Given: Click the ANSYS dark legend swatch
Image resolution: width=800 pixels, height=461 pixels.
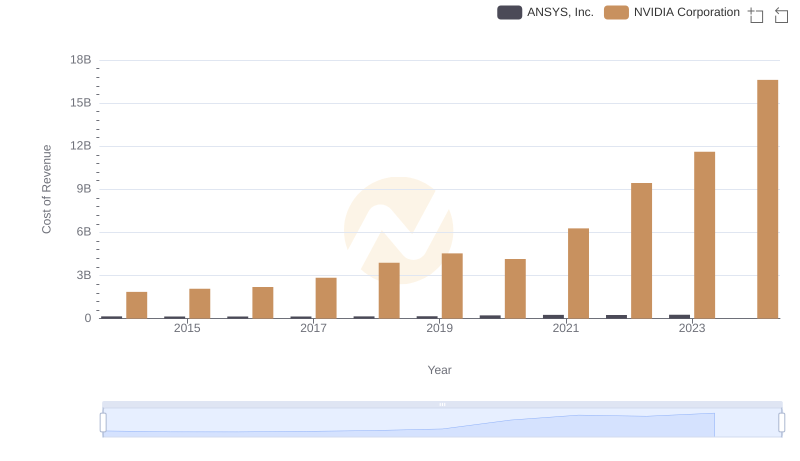Looking at the screenshot, I should tap(509, 12).
